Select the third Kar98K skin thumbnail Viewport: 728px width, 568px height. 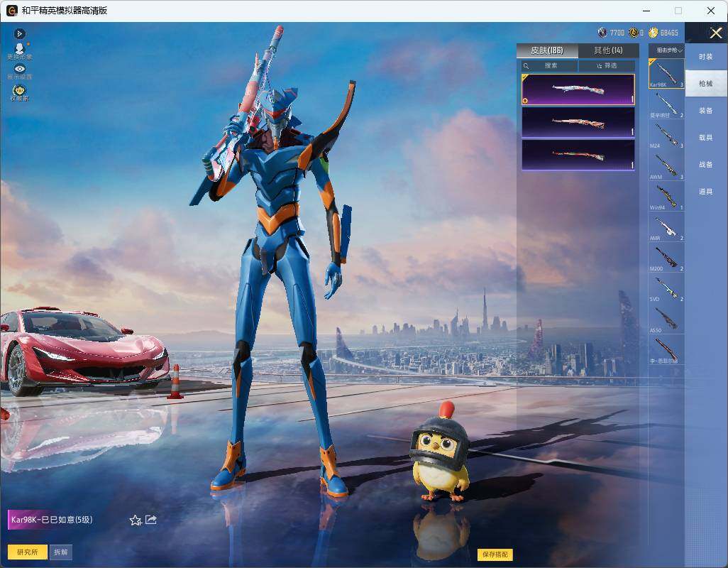click(578, 155)
